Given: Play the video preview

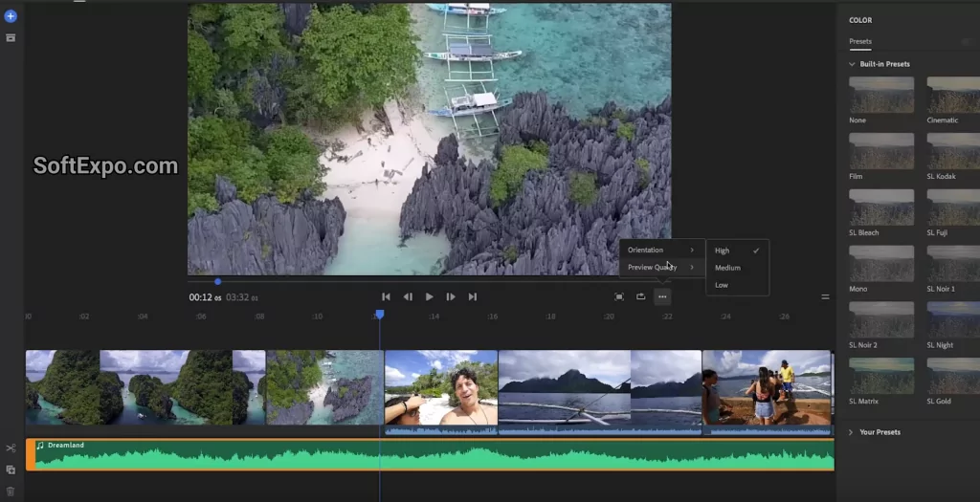Looking at the screenshot, I should coord(430,297).
